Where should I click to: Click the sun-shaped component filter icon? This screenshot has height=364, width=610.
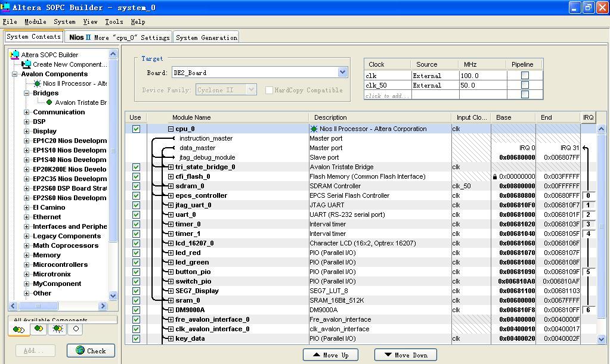(x=58, y=329)
